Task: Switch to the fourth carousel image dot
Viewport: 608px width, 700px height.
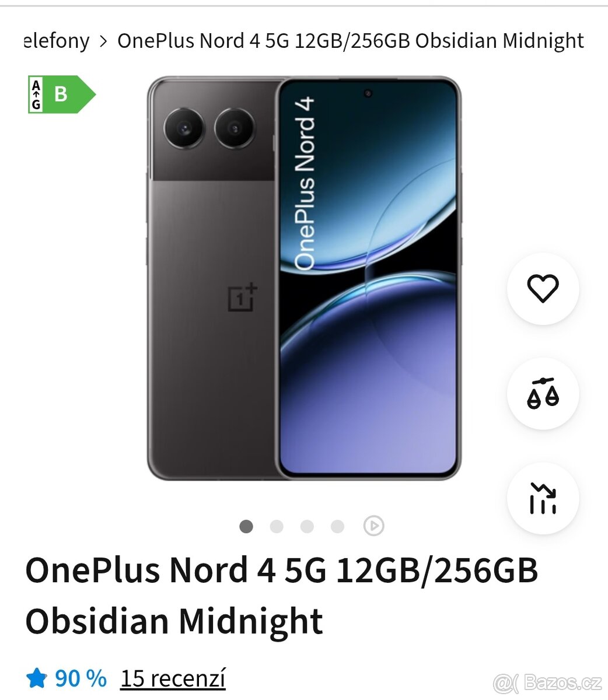Action: (337, 526)
